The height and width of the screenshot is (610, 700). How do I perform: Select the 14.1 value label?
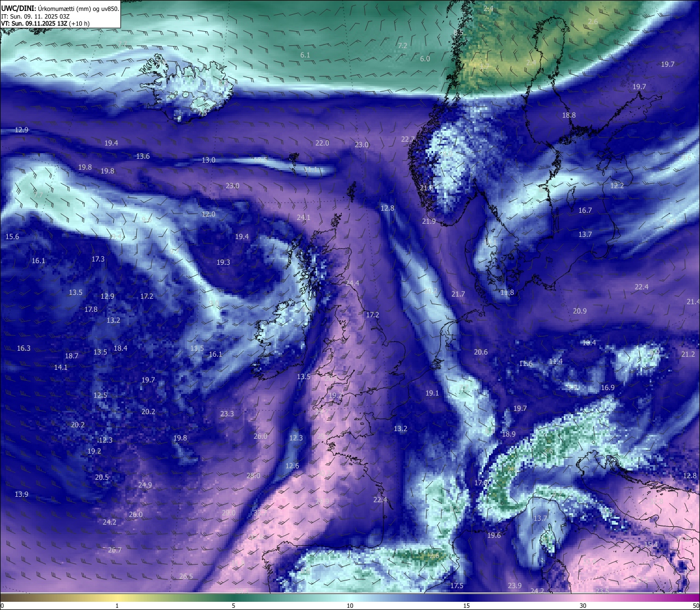pos(61,368)
